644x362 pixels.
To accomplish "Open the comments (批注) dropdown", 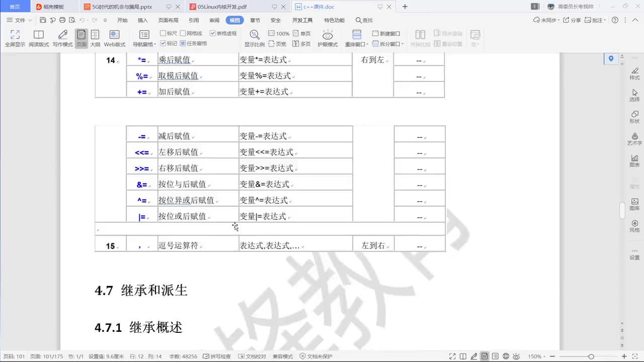I will coord(596,20).
